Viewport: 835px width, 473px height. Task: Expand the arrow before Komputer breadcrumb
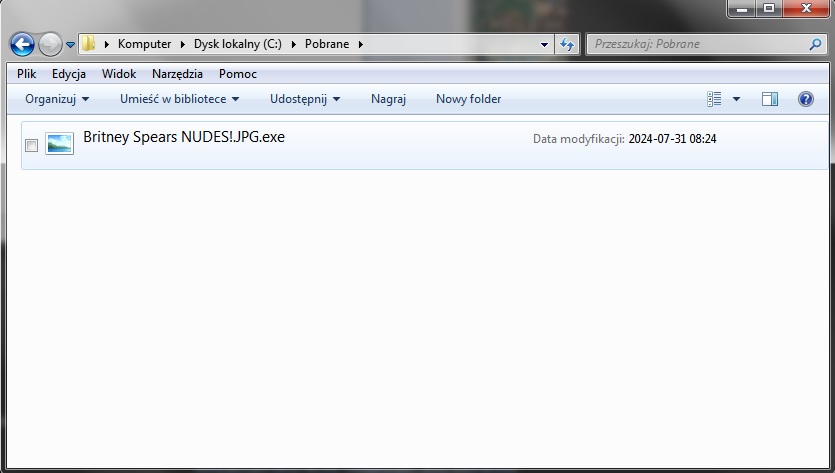coord(107,44)
